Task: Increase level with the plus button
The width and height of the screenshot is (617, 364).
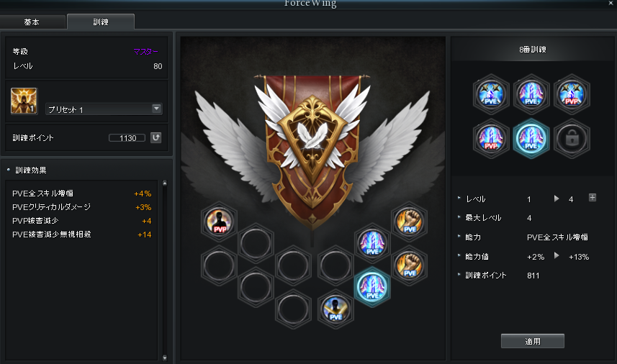Action: tap(593, 197)
